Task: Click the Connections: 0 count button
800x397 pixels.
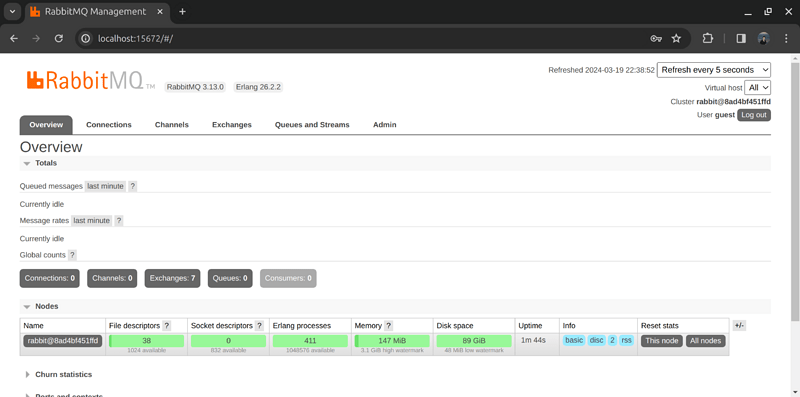Action: [49, 279]
